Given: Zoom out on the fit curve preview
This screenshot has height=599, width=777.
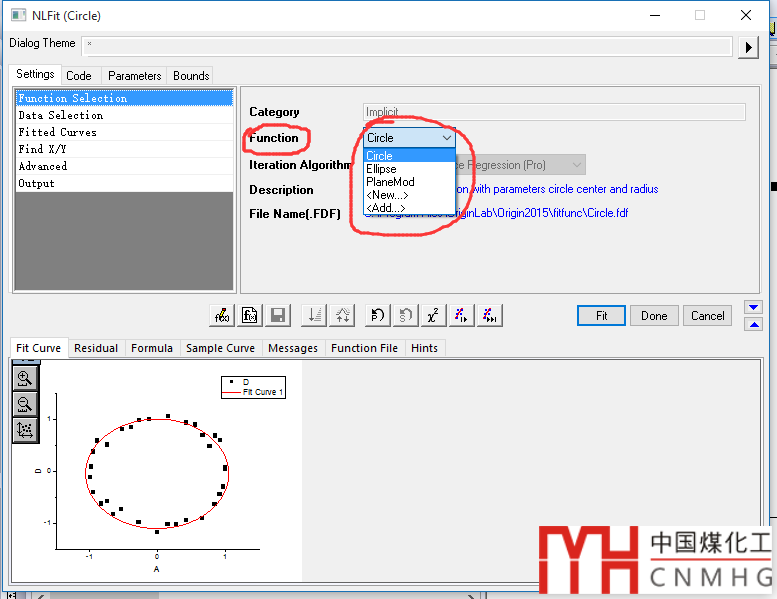Looking at the screenshot, I should (x=25, y=404).
